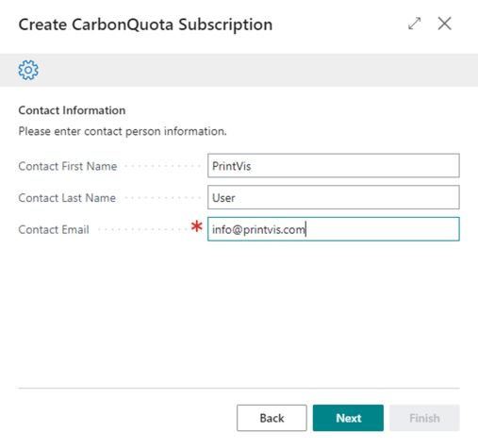Click the Contact First Name label

tap(68, 166)
